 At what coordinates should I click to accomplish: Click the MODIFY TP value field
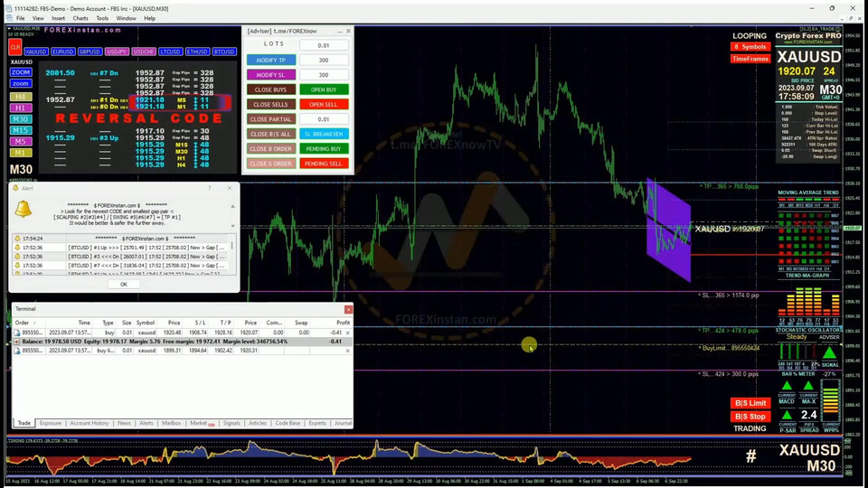324,60
